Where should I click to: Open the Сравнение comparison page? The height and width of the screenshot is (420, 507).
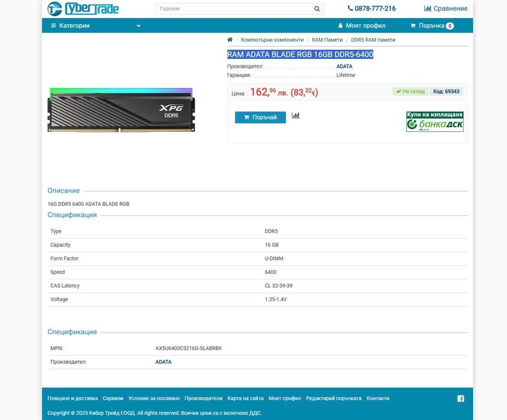tap(446, 8)
